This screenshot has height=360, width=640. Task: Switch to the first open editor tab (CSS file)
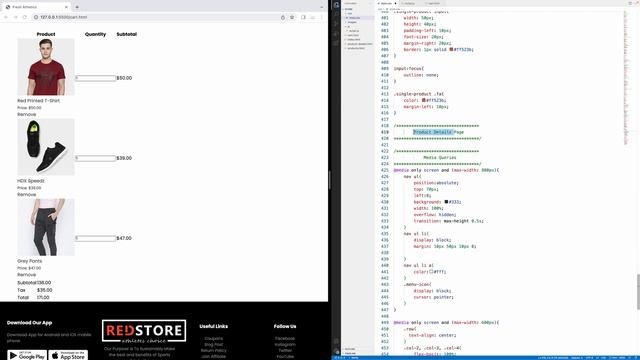386,3
